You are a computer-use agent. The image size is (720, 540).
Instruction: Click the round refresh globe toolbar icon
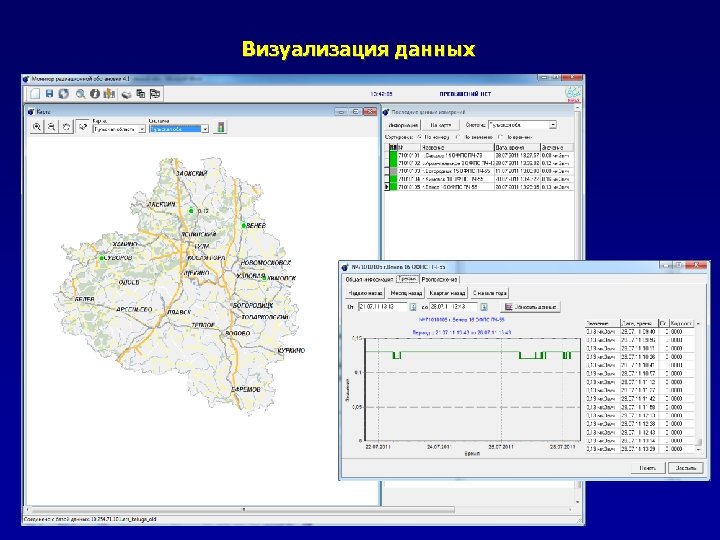[x=63, y=94]
